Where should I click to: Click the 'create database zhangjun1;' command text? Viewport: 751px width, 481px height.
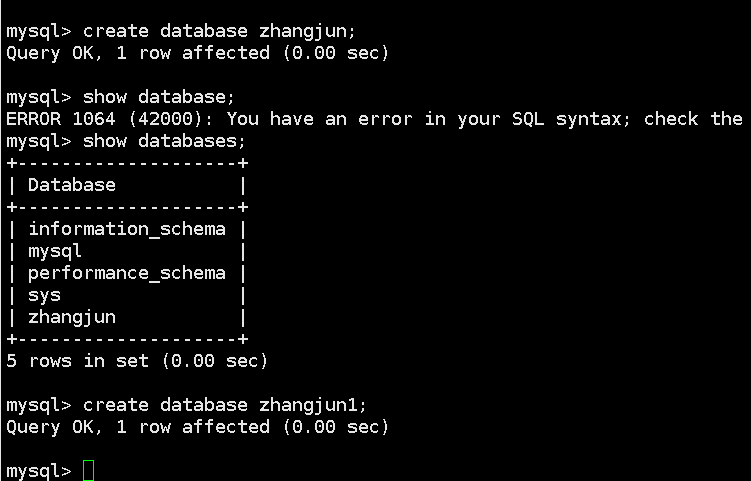(225, 405)
